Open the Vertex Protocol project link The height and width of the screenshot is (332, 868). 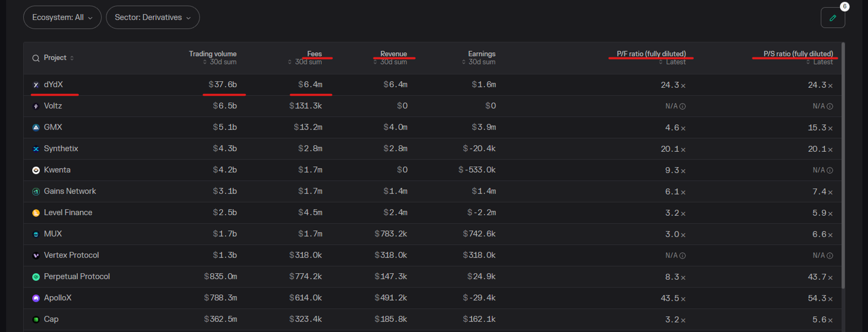point(71,255)
